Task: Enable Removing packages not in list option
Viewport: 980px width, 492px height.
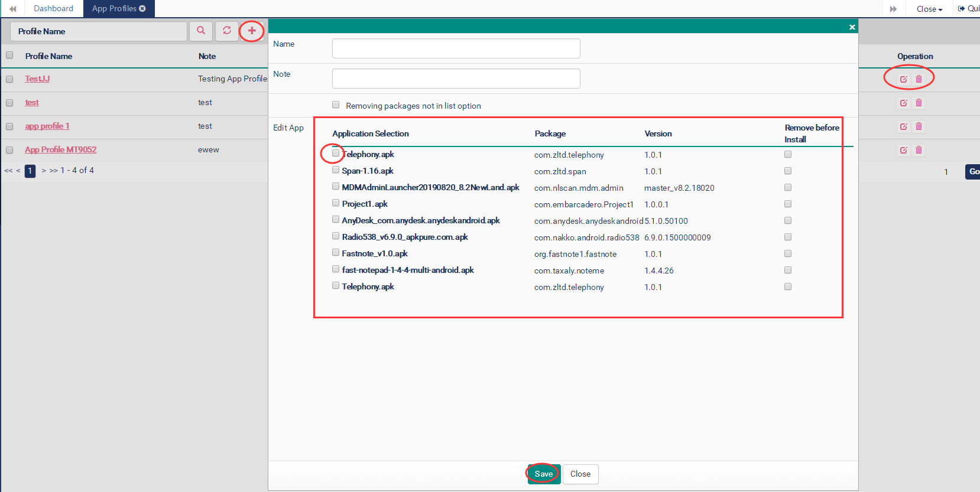Action: (x=336, y=105)
